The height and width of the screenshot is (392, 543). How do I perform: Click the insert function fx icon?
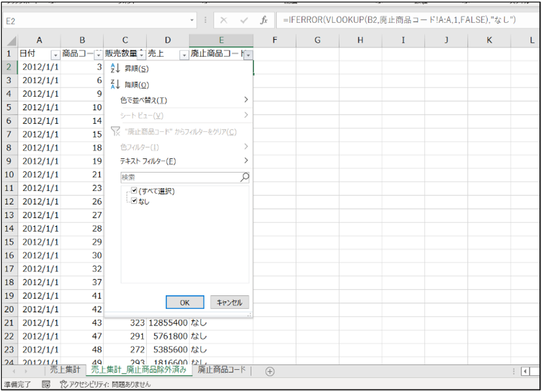click(263, 20)
